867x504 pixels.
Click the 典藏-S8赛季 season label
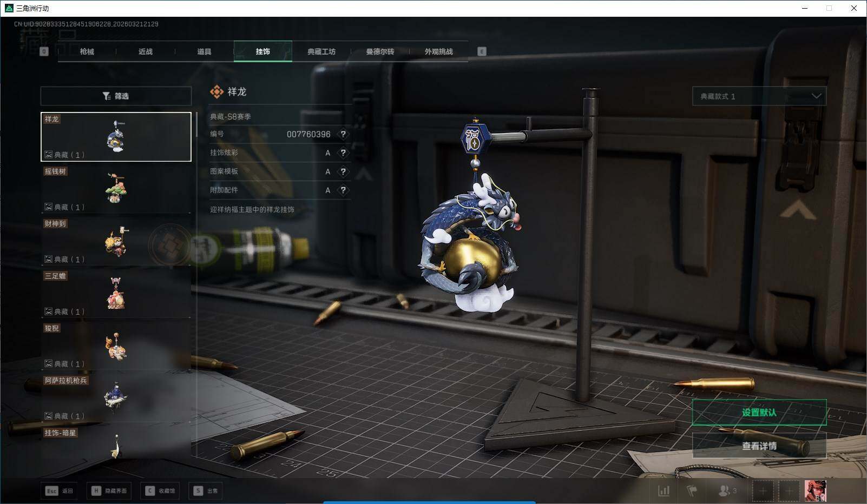[x=231, y=117]
